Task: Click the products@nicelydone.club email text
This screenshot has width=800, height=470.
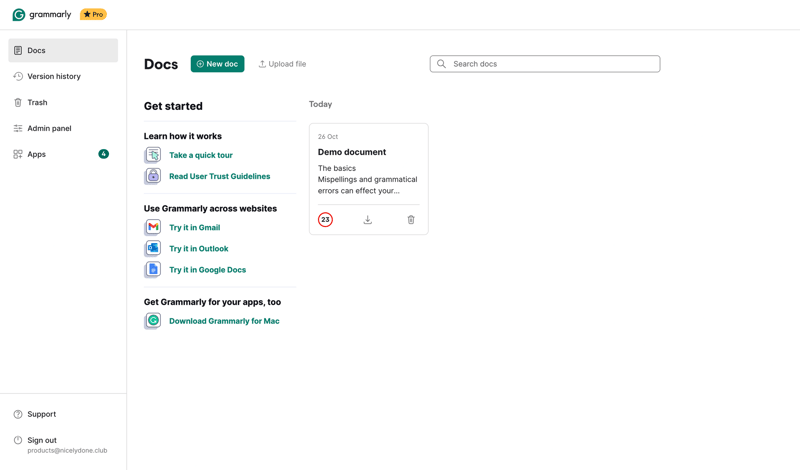Action: tap(67, 451)
